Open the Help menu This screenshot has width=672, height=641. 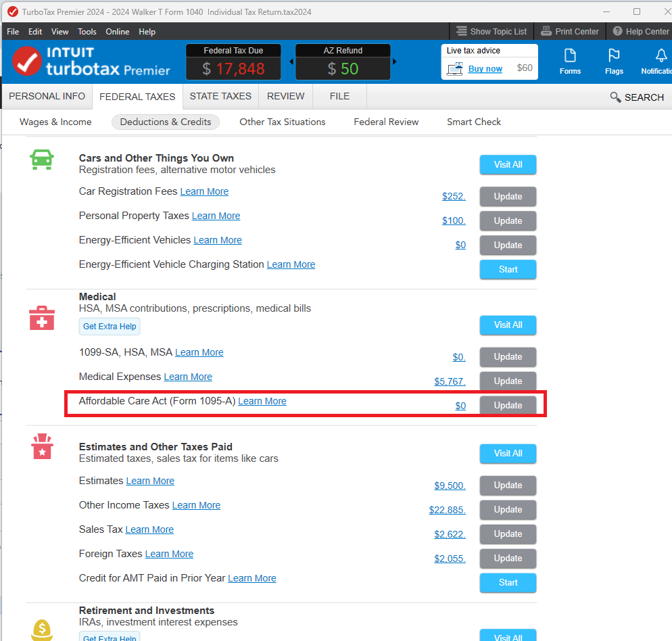[147, 32]
